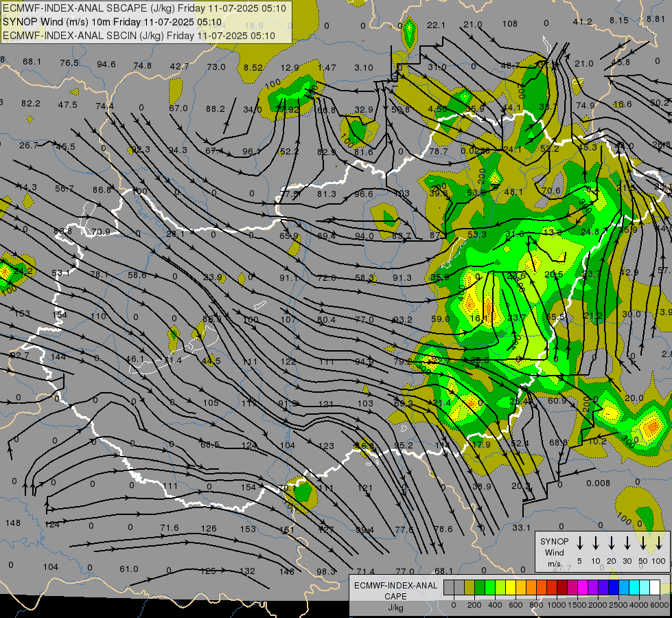Click the map value '45.3'

pyautogui.click(x=587, y=147)
